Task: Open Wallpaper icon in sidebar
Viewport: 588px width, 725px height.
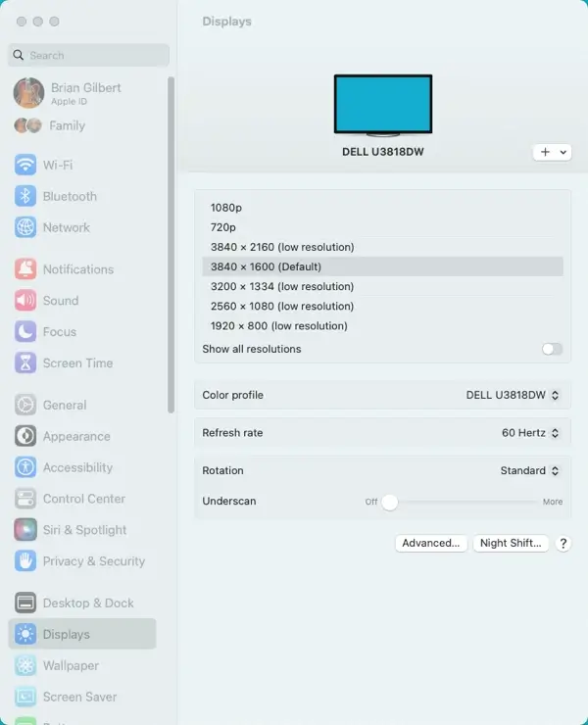Action: 24,665
